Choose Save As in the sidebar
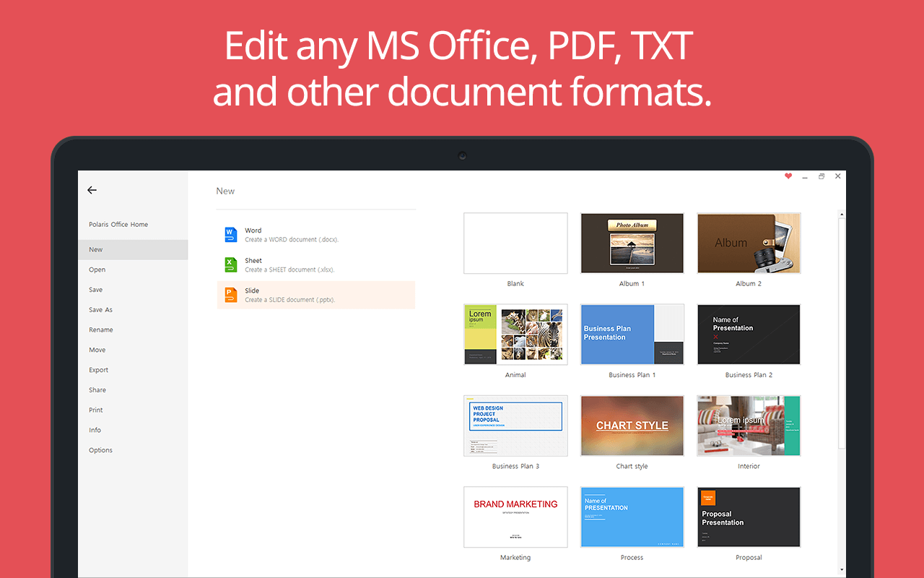The width and height of the screenshot is (924, 578). (x=133, y=310)
